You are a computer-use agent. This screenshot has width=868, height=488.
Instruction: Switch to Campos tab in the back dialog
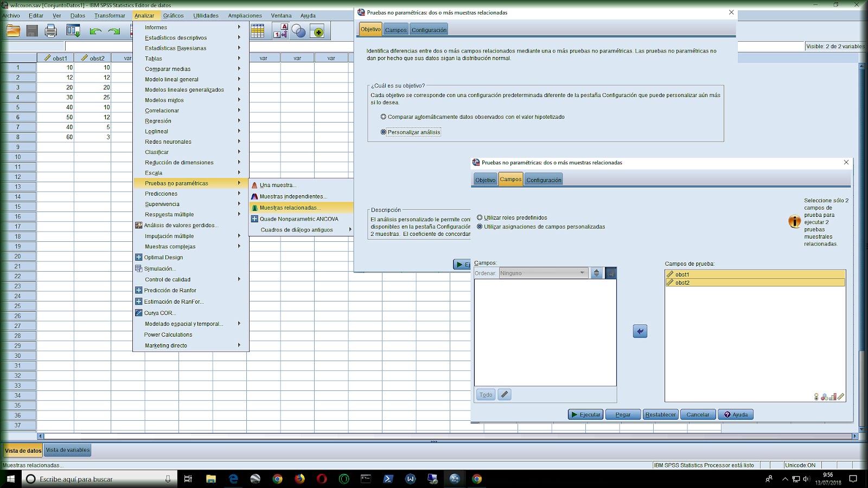pyautogui.click(x=395, y=30)
